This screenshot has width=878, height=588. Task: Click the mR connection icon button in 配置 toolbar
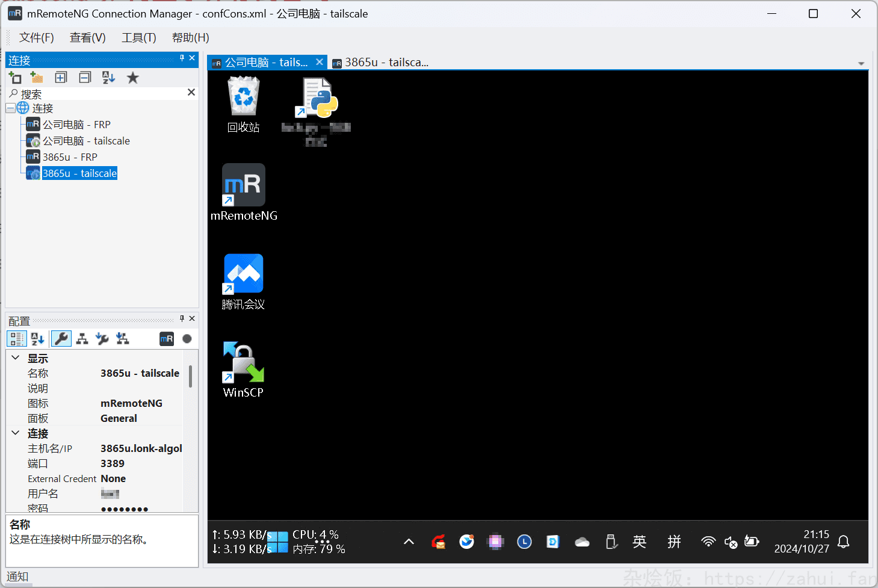tap(167, 339)
